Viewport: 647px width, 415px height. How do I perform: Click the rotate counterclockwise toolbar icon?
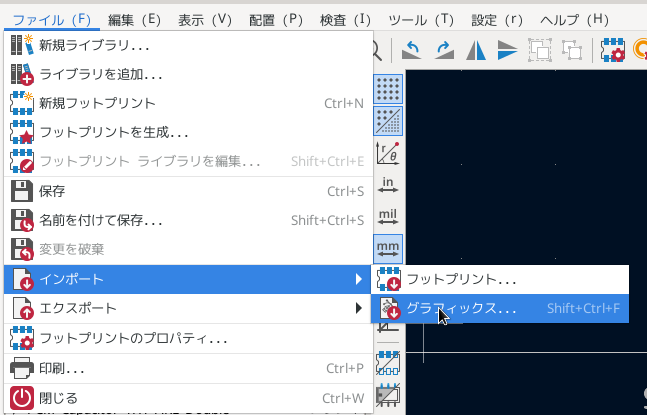click(x=411, y=50)
